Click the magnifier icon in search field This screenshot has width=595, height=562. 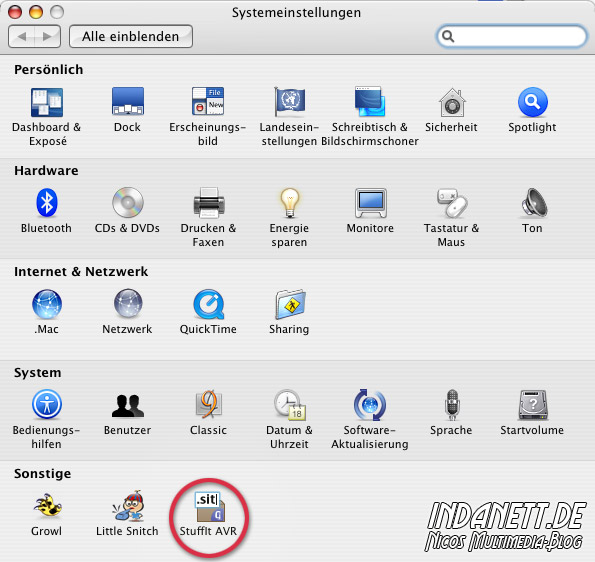(x=448, y=36)
